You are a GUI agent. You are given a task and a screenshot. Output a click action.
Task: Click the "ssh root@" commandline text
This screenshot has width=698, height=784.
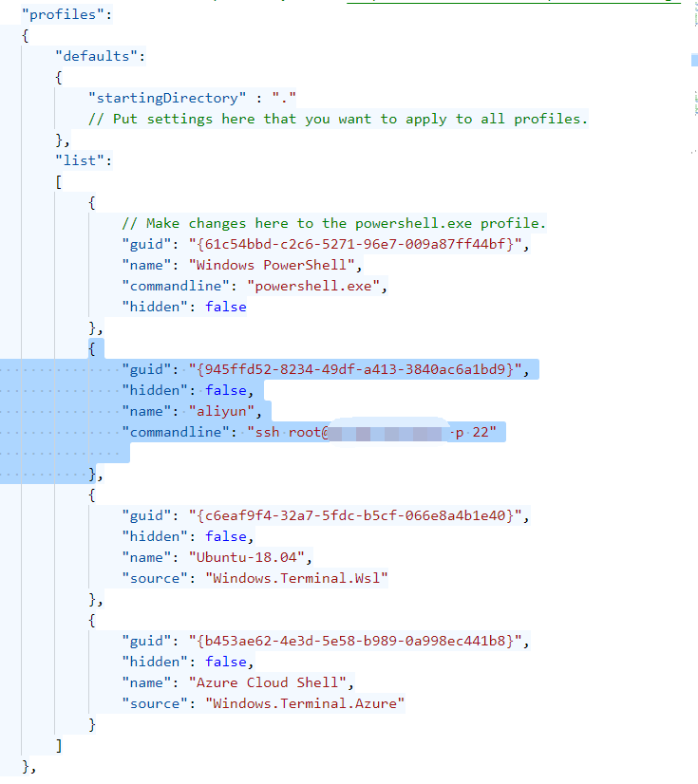288,432
